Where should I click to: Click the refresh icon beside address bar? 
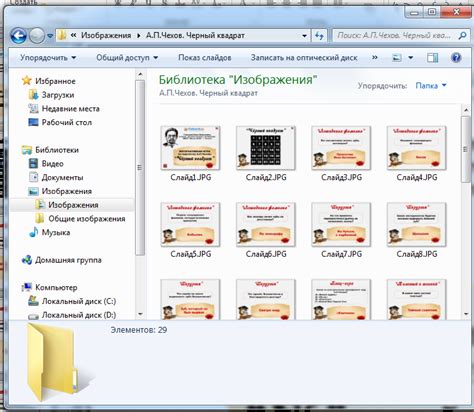pos(319,36)
